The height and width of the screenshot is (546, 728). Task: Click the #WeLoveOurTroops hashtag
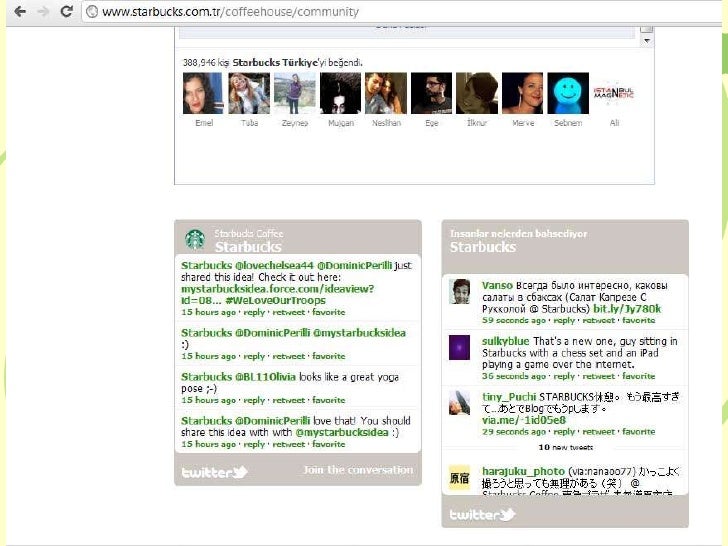275,300
